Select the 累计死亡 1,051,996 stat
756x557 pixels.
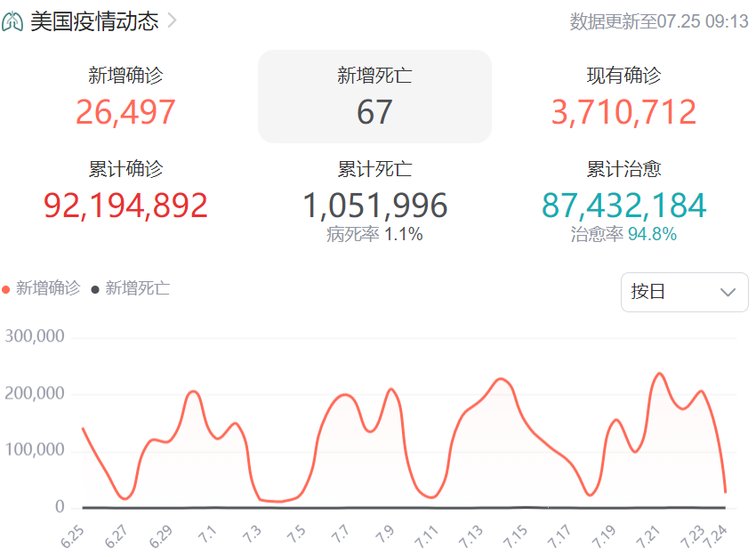tap(374, 200)
